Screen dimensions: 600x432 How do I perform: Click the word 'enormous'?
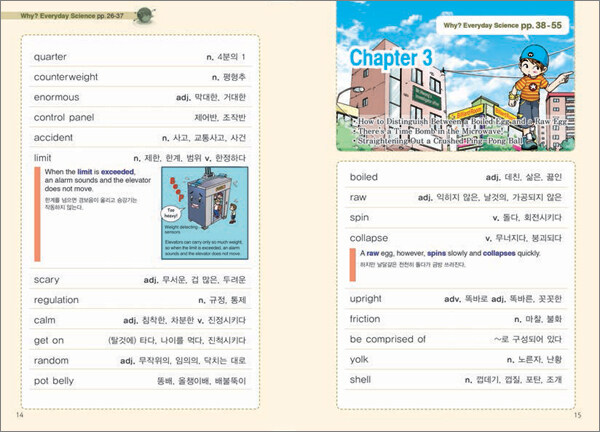tap(57, 97)
